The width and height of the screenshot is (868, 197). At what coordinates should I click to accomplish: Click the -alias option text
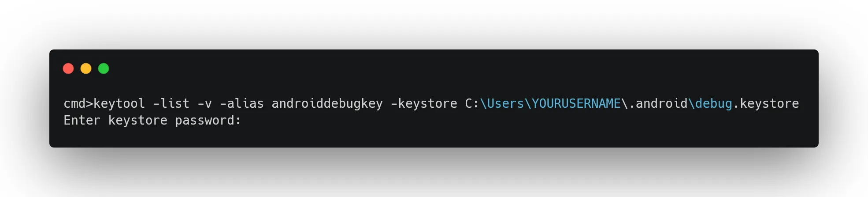tap(241, 104)
